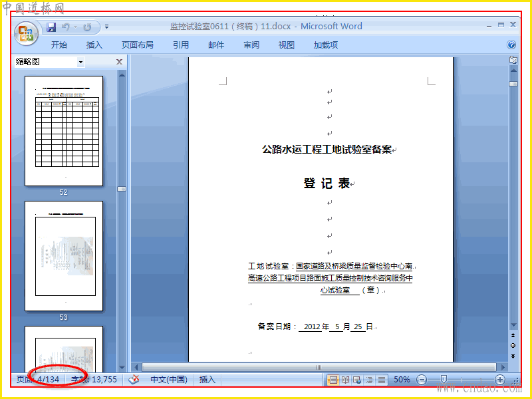Open the 页面布局 ribbon tab
Viewport: 532px width, 399px height.
click(x=138, y=45)
